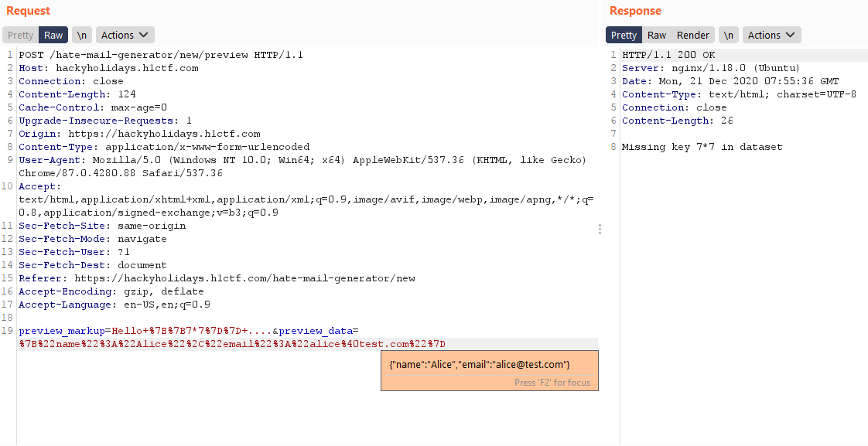Viewport: 868px width, 446px height.
Task: Click the Referer header URL
Action: pyautogui.click(x=244, y=278)
